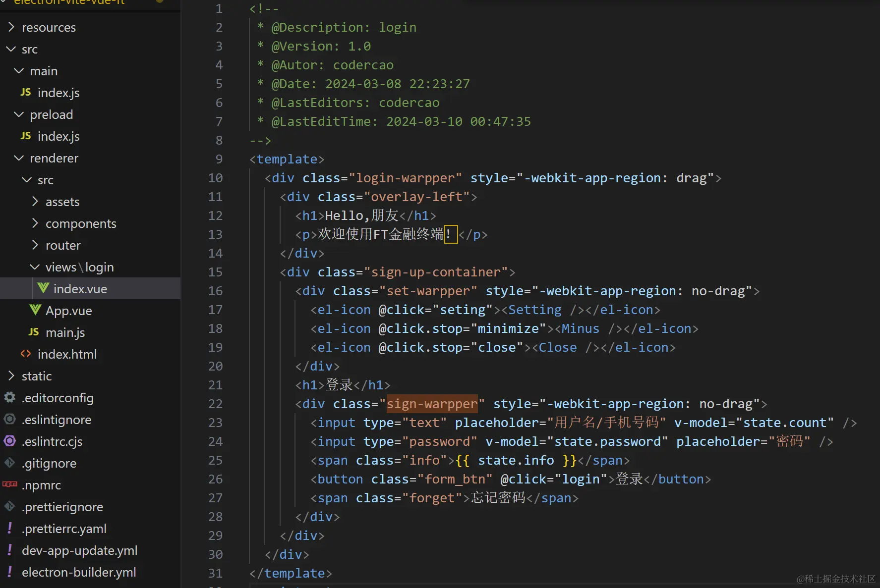This screenshot has height=588, width=880.
Task: Open dev-app-update.yml file
Action: click(x=80, y=550)
